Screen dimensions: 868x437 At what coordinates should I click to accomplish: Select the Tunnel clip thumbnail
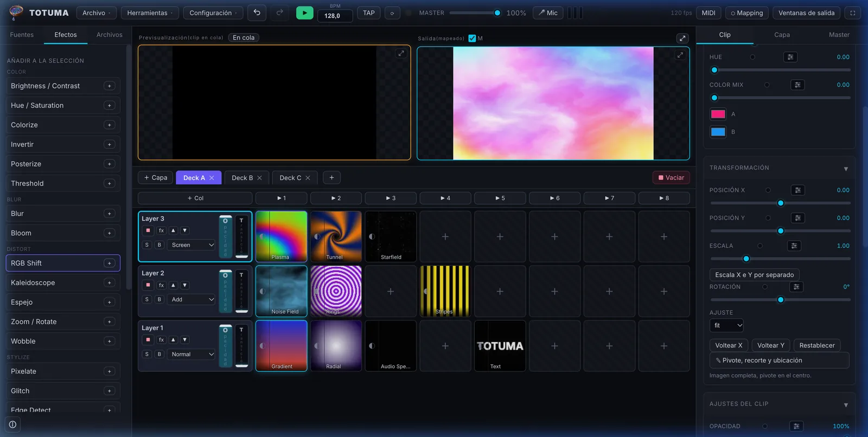pyautogui.click(x=336, y=236)
